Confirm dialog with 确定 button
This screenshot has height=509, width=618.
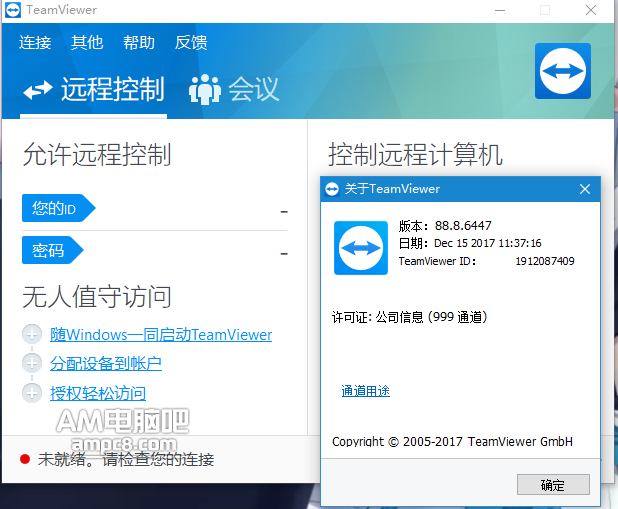[553, 485]
